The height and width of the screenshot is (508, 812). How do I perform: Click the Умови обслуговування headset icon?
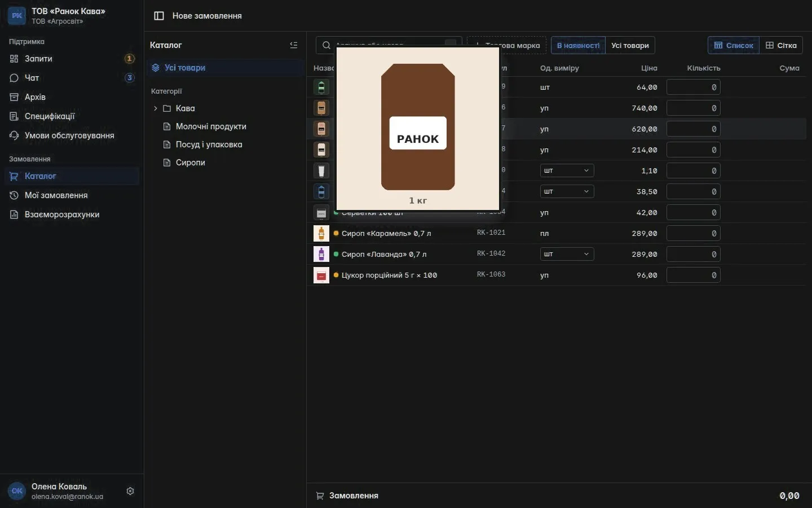(x=14, y=135)
